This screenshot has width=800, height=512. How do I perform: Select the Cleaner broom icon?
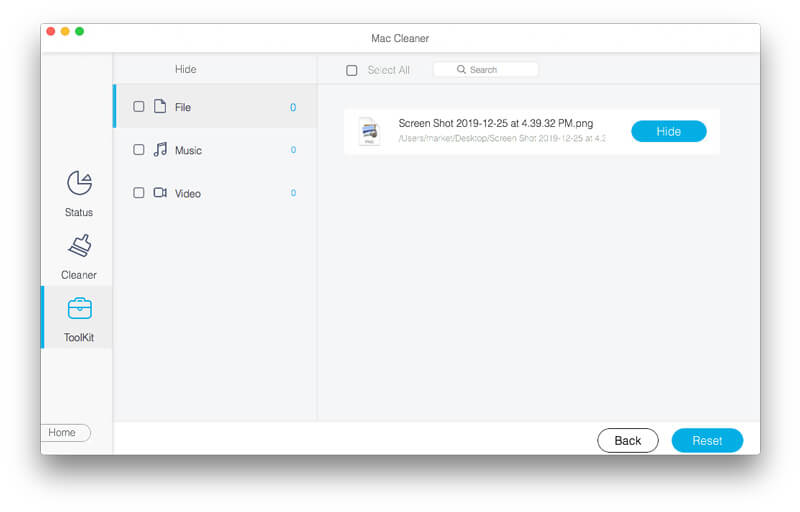tap(79, 246)
